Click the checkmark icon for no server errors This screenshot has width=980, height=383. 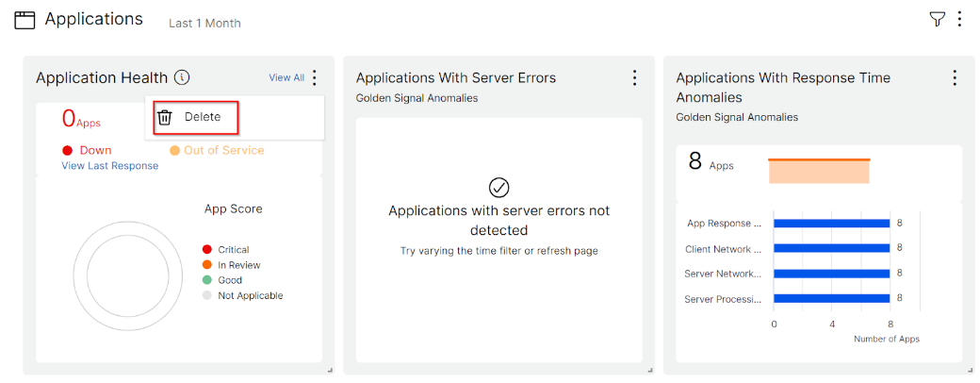pos(498,187)
